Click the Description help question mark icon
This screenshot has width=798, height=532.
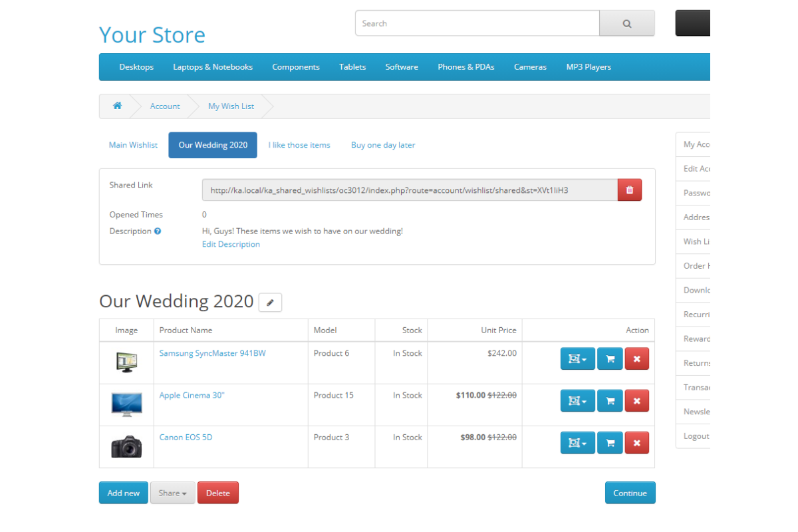tap(158, 231)
